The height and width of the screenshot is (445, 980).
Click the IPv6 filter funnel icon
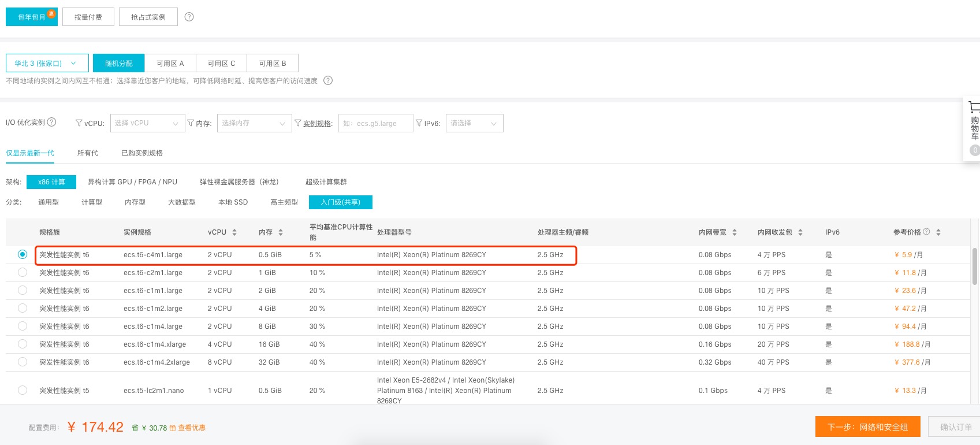pyautogui.click(x=419, y=123)
